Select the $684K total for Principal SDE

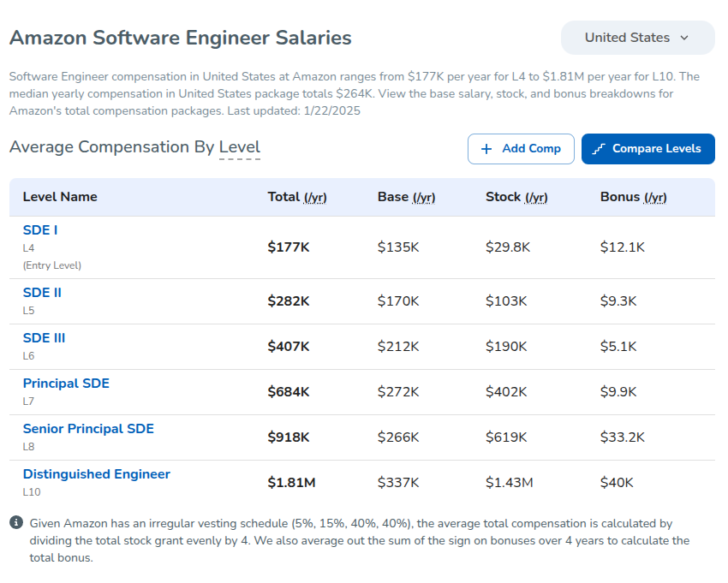[x=289, y=392]
